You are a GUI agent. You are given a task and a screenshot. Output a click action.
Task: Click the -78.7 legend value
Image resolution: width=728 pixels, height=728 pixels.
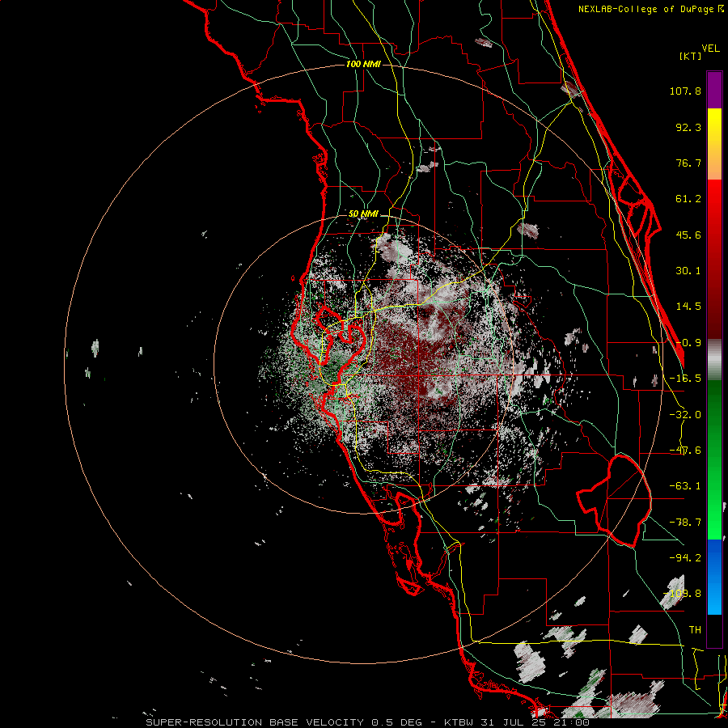pyautogui.click(x=685, y=523)
